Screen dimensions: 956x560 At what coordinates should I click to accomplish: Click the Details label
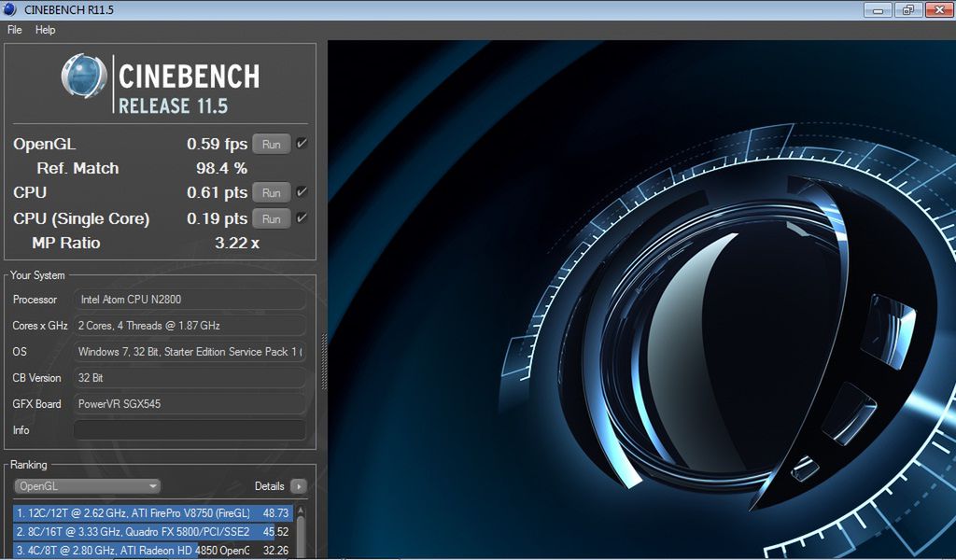270,486
